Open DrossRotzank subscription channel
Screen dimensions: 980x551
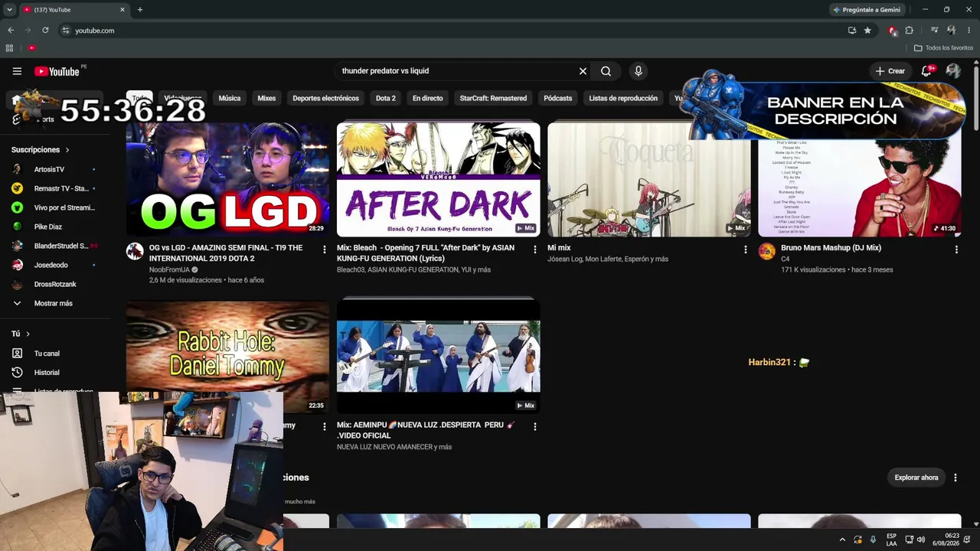[54, 284]
